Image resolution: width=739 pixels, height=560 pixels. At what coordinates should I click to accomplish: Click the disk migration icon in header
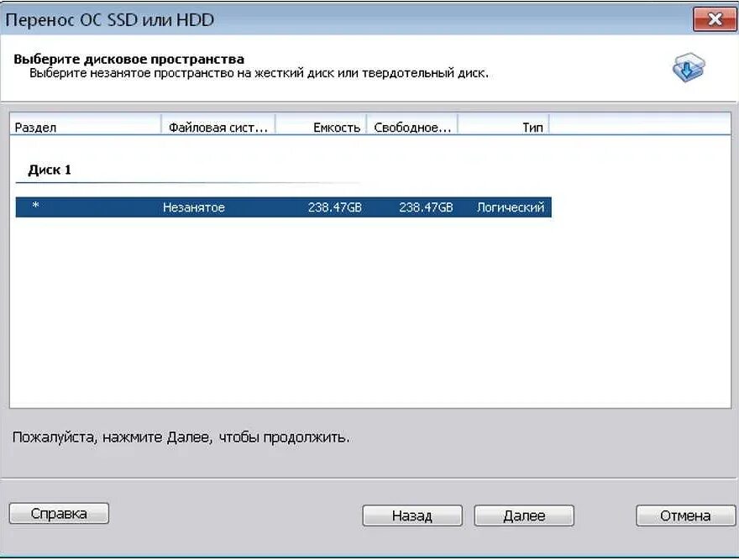688,67
